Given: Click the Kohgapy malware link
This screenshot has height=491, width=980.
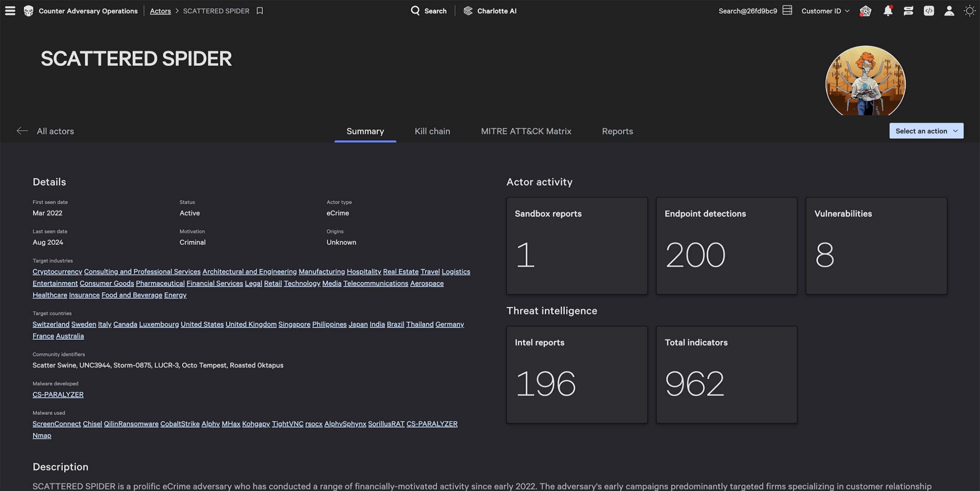Looking at the screenshot, I should coord(256,424).
